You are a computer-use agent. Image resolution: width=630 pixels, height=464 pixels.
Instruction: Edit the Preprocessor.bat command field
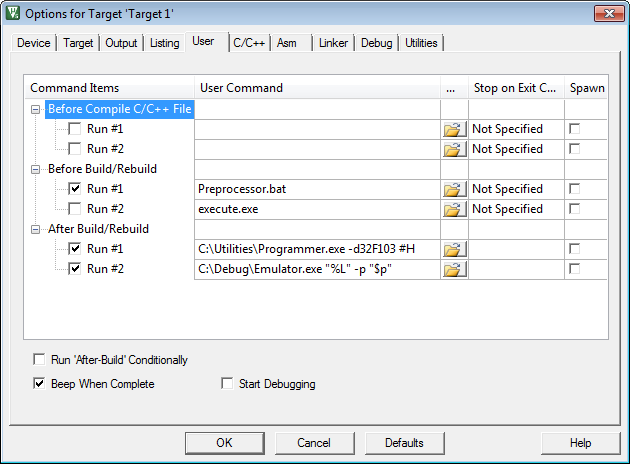(x=317, y=189)
